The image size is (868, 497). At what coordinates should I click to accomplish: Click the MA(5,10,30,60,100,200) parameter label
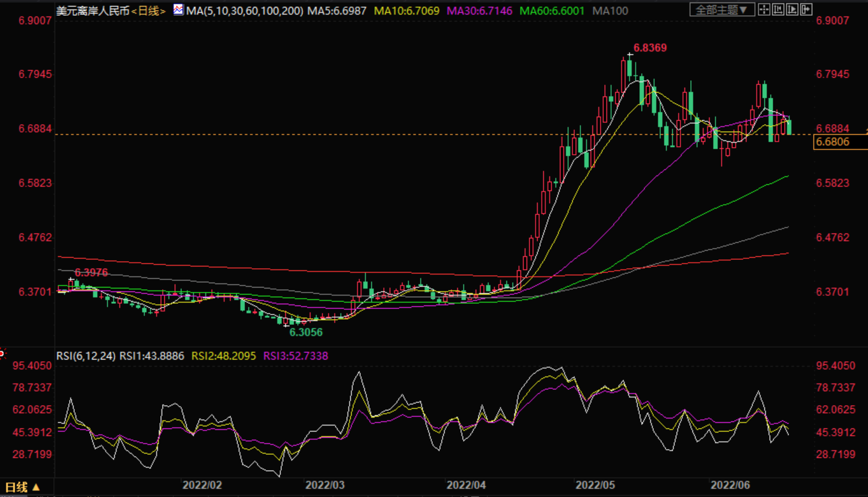[244, 11]
